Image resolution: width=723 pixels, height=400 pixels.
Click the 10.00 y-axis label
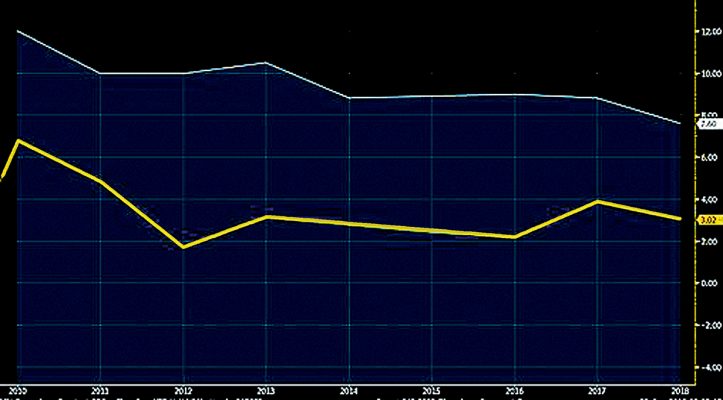(711, 73)
